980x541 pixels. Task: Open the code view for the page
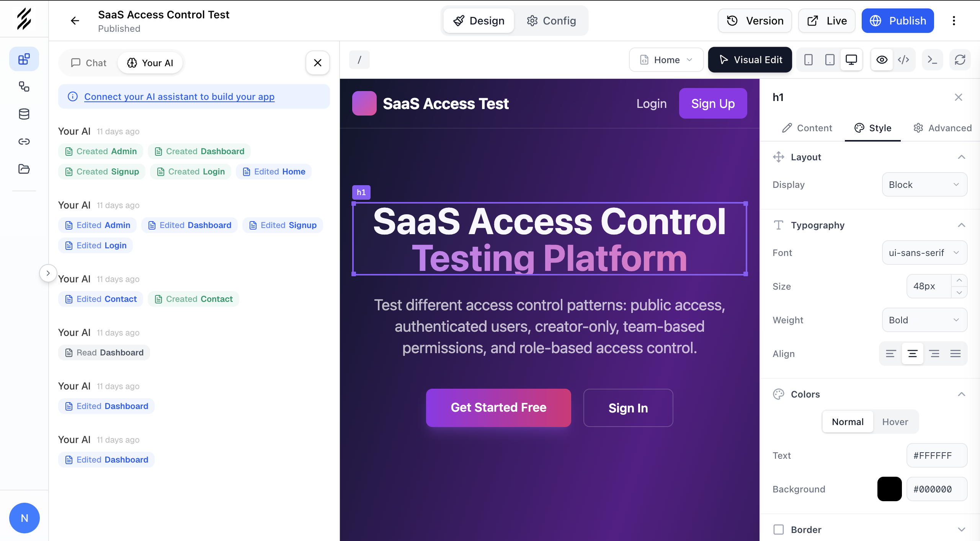pyautogui.click(x=903, y=60)
